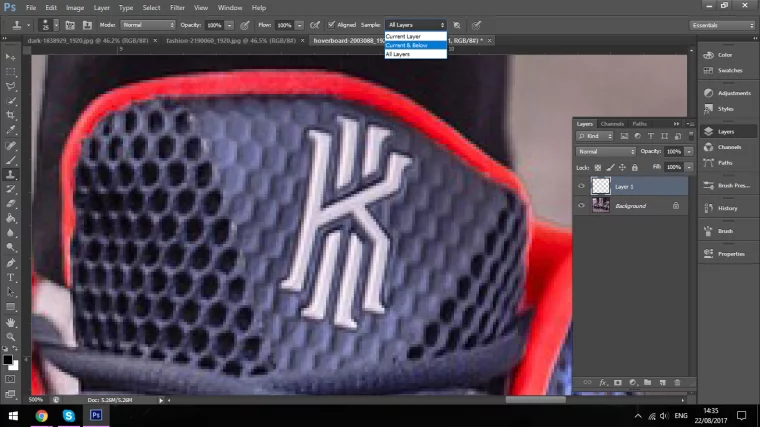The width and height of the screenshot is (760, 427).
Task: Select Layer 1 thumbnail
Action: (x=601, y=186)
